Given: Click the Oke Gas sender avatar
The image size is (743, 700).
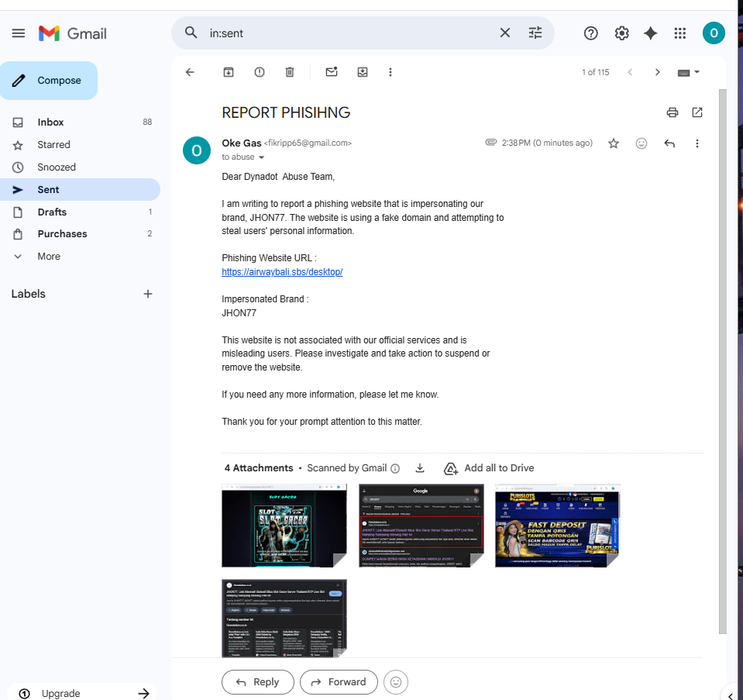Looking at the screenshot, I should [197, 150].
